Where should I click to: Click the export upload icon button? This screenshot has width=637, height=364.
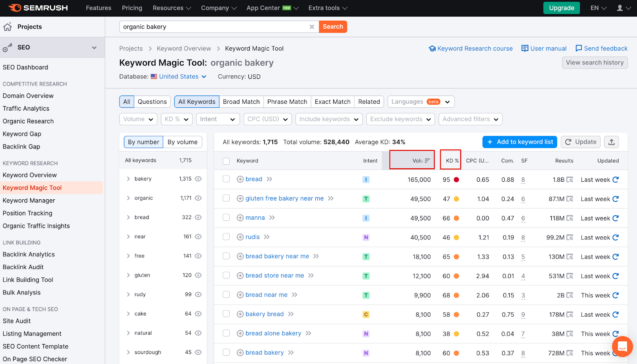(x=612, y=142)
